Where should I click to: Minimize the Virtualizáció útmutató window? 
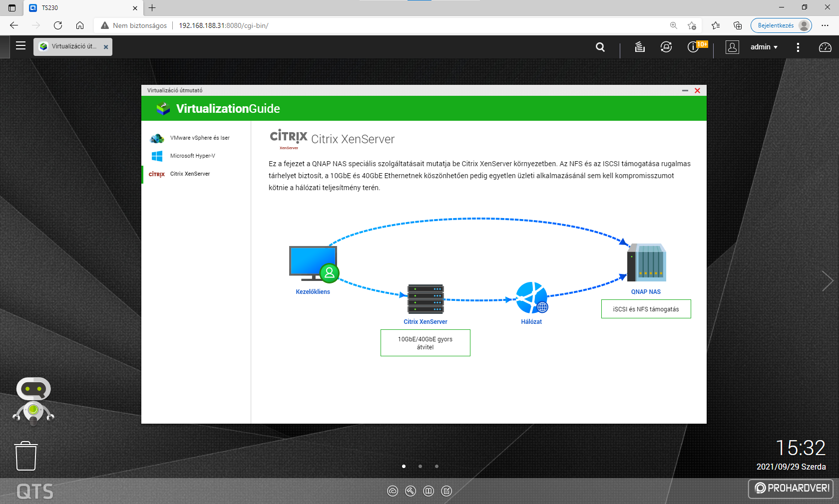pos(685,90)
